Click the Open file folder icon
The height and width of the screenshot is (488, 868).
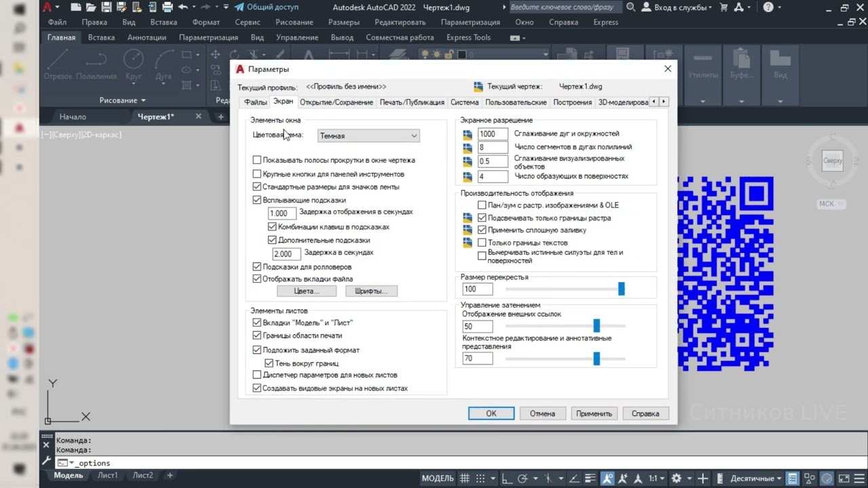pos(92,7)
